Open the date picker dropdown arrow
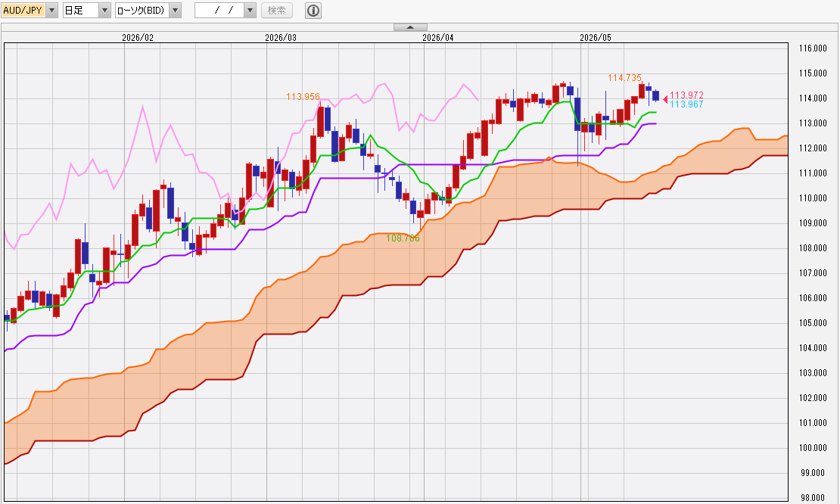The height and width of the screenshot is (504, 840). [x=250, y=10]
